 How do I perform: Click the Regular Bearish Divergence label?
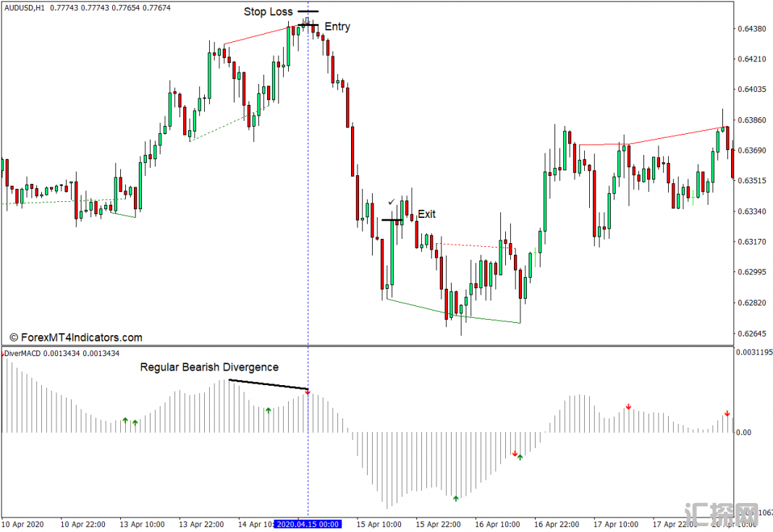(208, 368)
